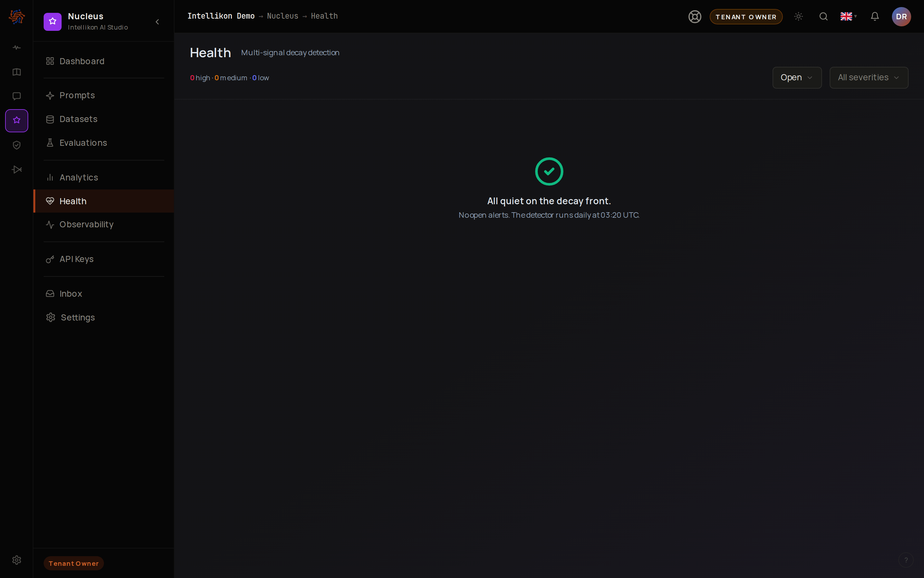Click the Intellikon AI Studio subtitle
Screen dimensions: 924x578
[98, 28]
